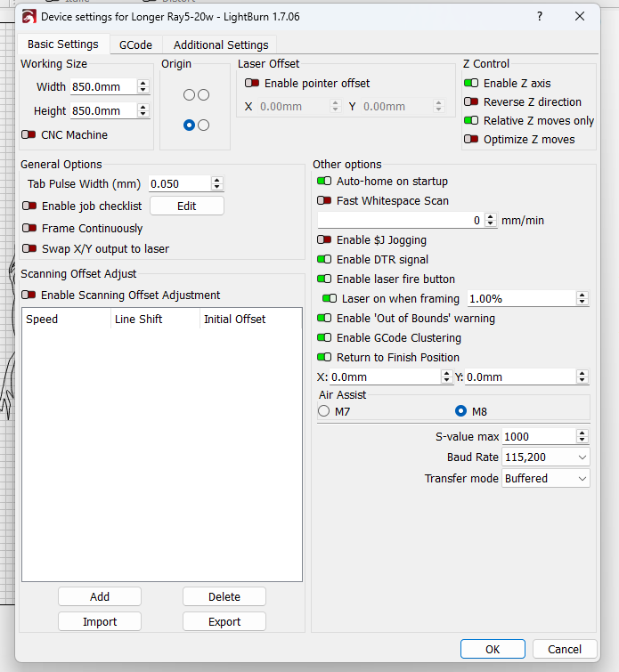Toggle Enable Scanning Offset Adjustment
The width and height of the screenshot is (619, 672).
tap(29, 295)
